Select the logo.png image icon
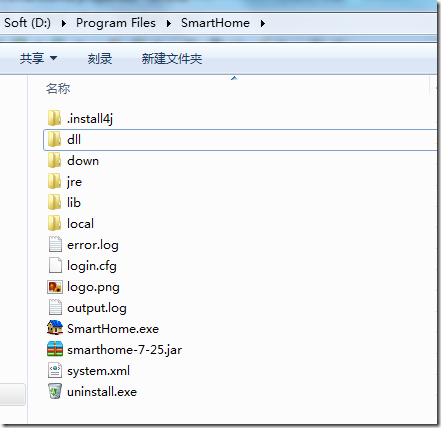The image size is (441, 428). pos(55,287)
